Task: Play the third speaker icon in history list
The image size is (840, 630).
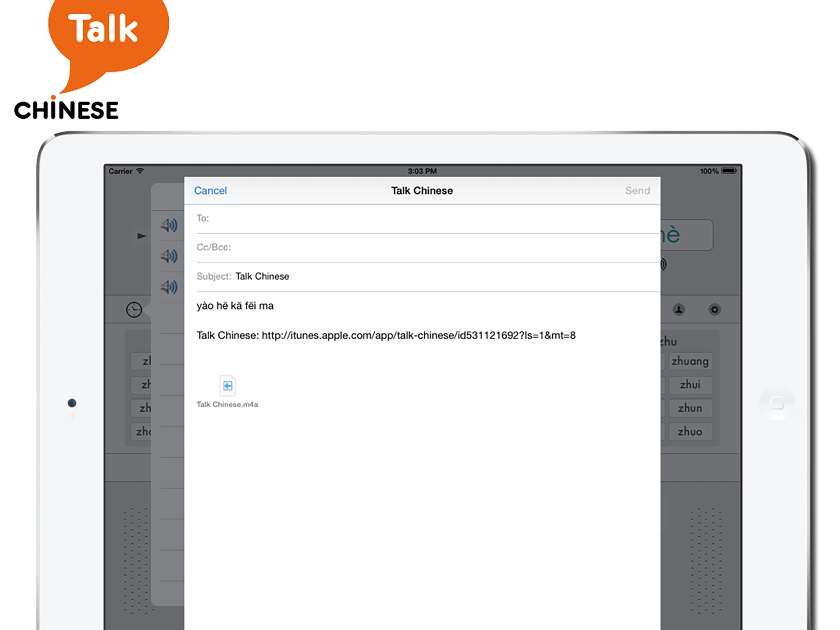Action: [x=169, y=287]
